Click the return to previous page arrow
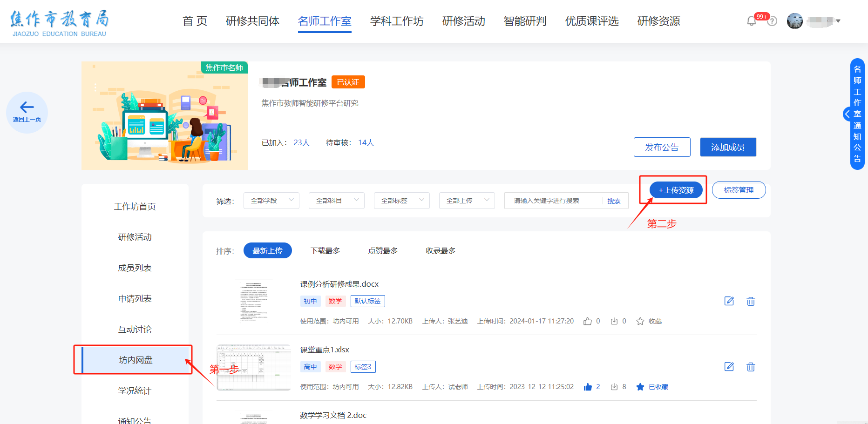 [27, 112]
